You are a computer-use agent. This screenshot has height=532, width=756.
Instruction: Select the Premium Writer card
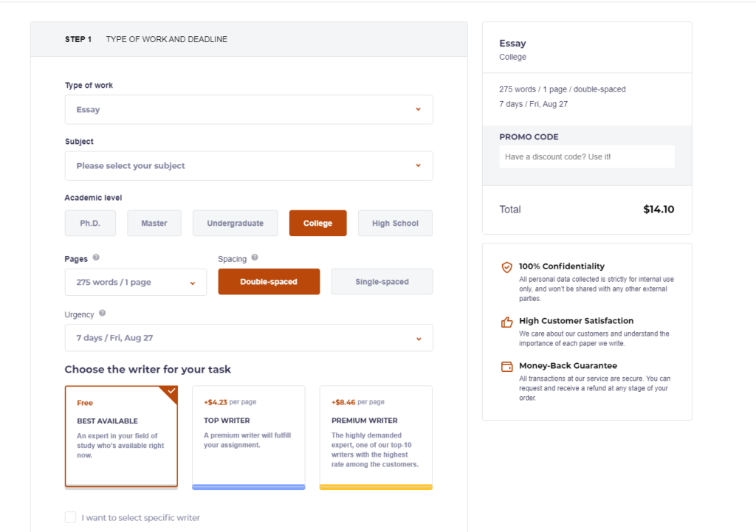click(x=376, y=437)
